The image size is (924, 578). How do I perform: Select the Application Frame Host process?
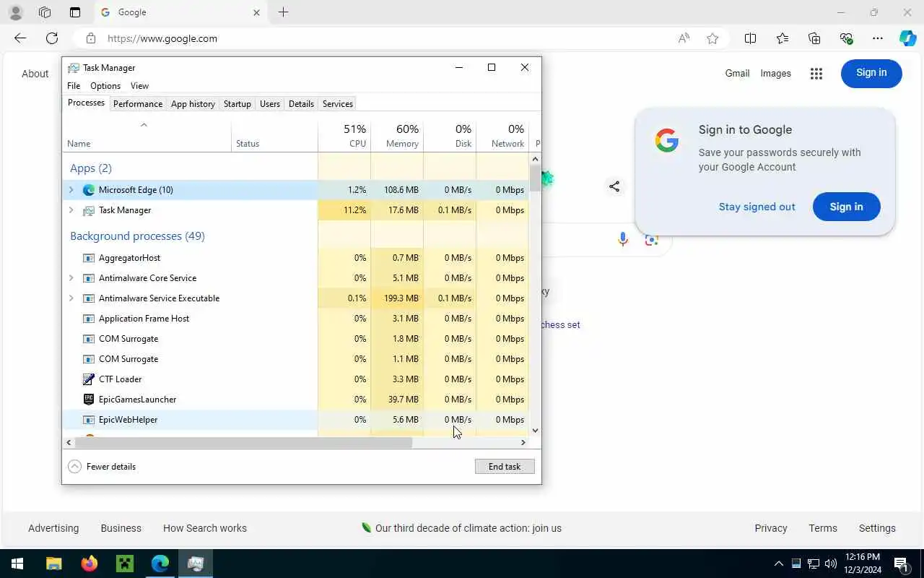coord(296,319)
